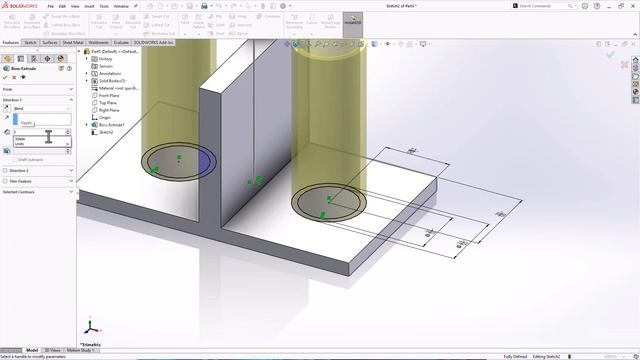Click the Options gear icon in title toolbar

[x=283, y=6]
